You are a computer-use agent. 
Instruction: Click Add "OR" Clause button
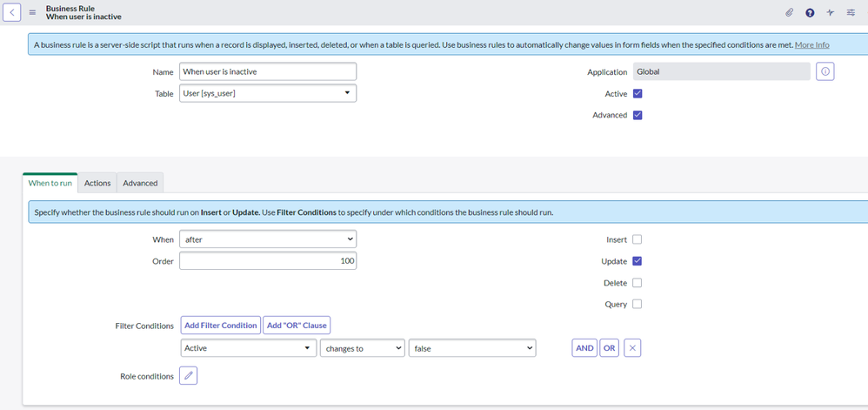pyautogui.click(x=297, y=326)
